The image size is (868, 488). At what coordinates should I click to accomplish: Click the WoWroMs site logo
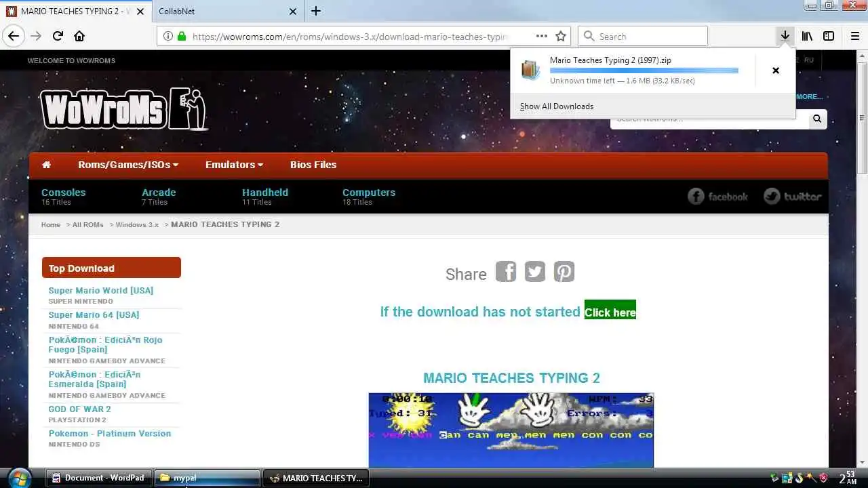coord(123,109)
